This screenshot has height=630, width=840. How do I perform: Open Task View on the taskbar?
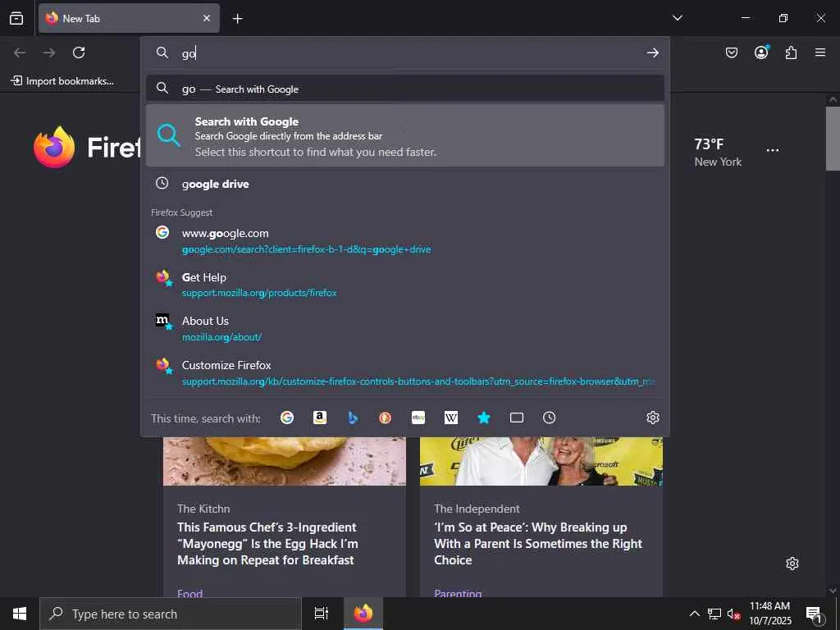click(321, 614)
